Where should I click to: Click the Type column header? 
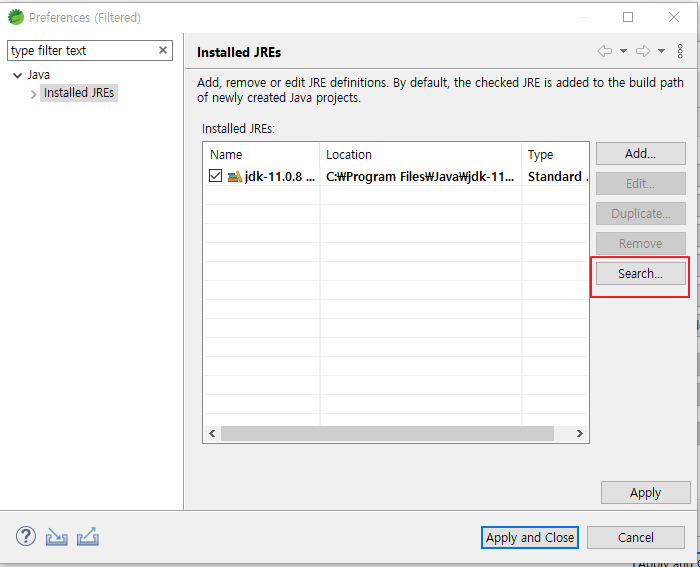point(555,154)
